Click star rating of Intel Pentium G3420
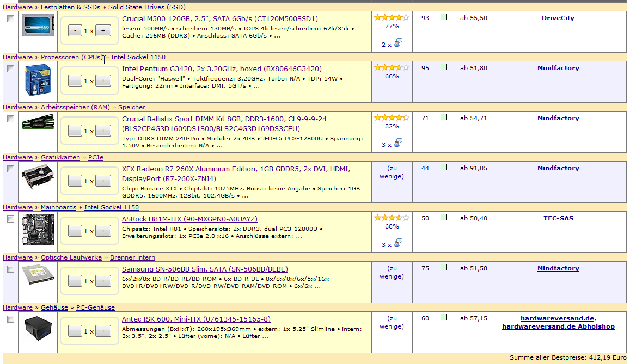This screenshot has height=364, width=630. [x=392, y=67]
